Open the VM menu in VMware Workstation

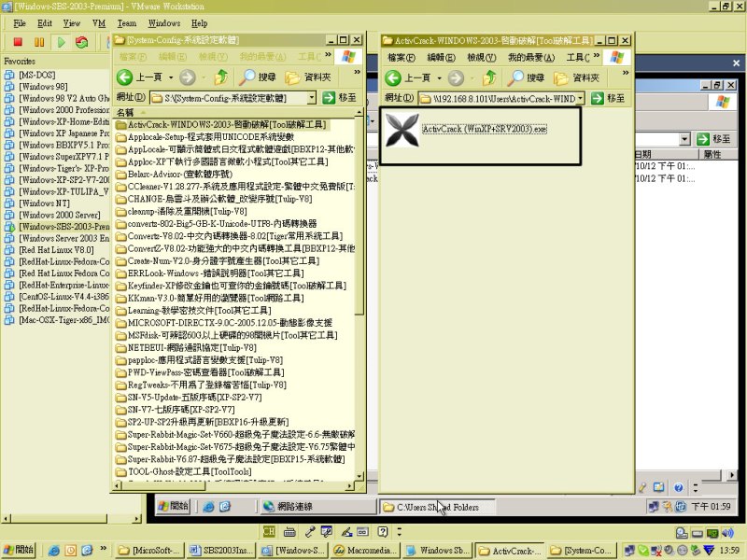[x=99, y=22]
